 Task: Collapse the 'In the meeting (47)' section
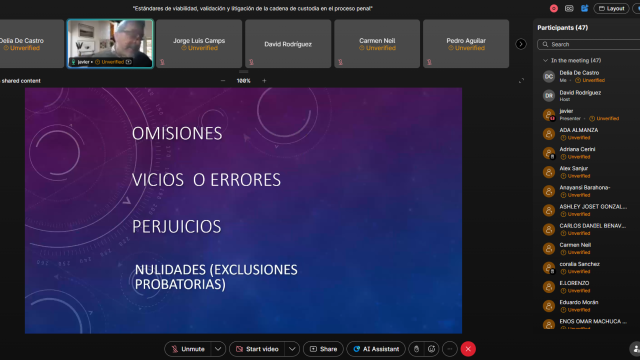545,60
